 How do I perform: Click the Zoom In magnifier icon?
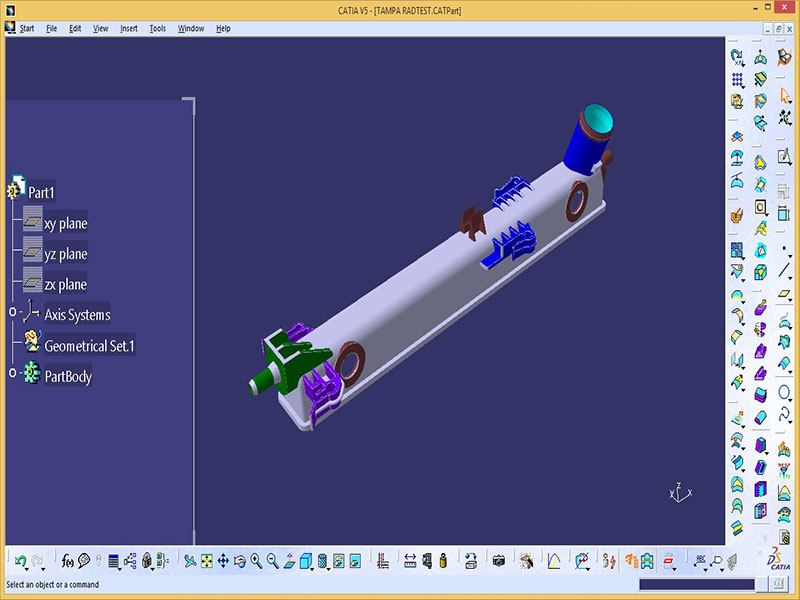256,561
